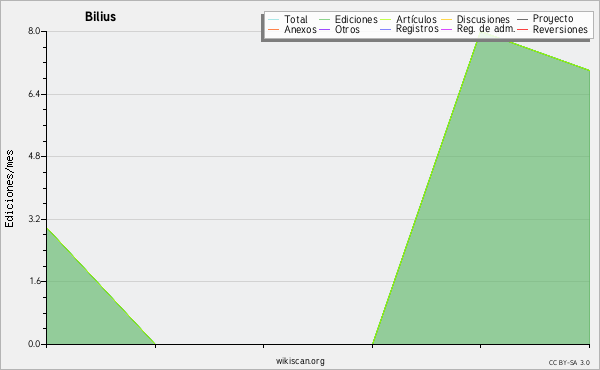Click the 1.6 y-axis value
Screen dimensions: 600x370
tap(34, 281)
